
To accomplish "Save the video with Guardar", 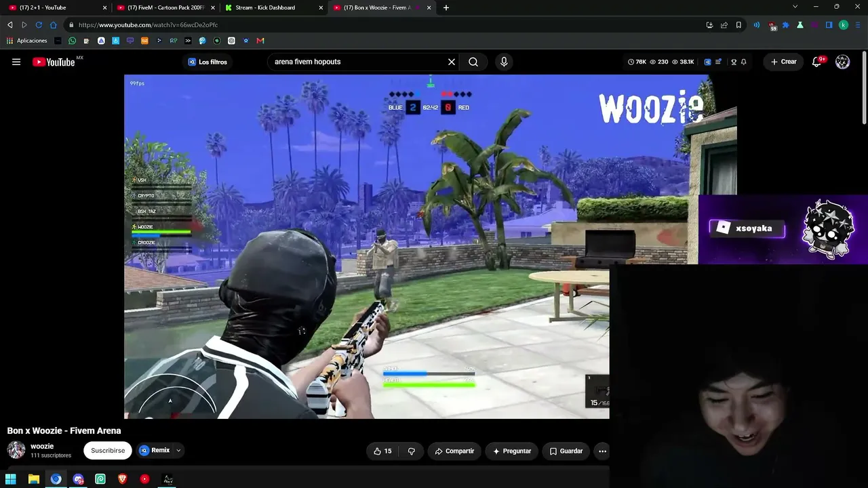I will tap(566, 451).
